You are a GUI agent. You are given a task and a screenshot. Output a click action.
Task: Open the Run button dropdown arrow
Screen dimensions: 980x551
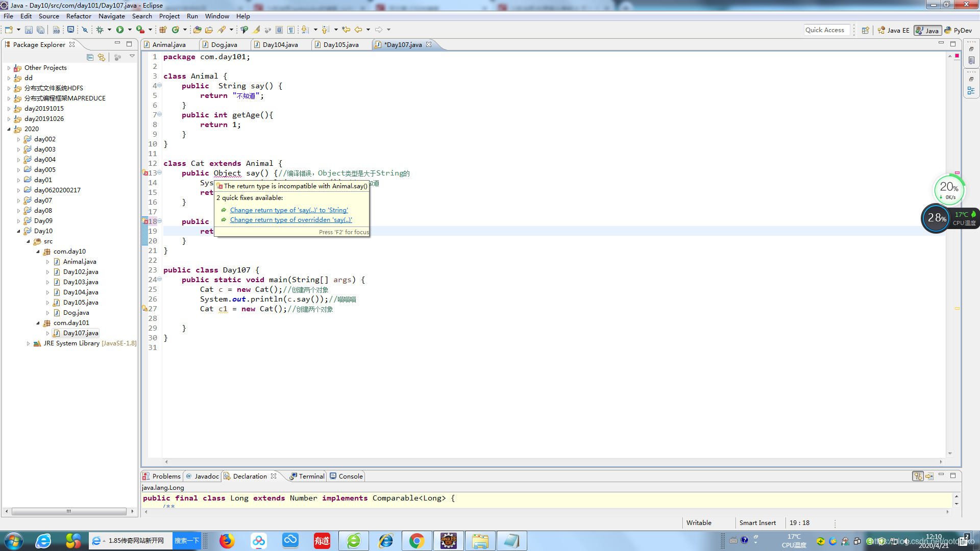coord(130,30)
